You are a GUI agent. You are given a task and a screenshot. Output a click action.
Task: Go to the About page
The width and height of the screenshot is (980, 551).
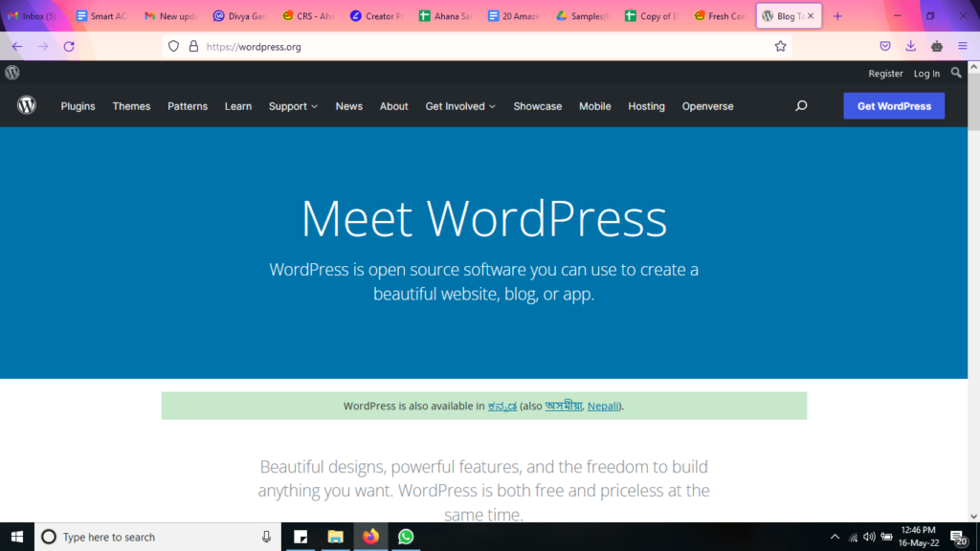pos(393,106)
